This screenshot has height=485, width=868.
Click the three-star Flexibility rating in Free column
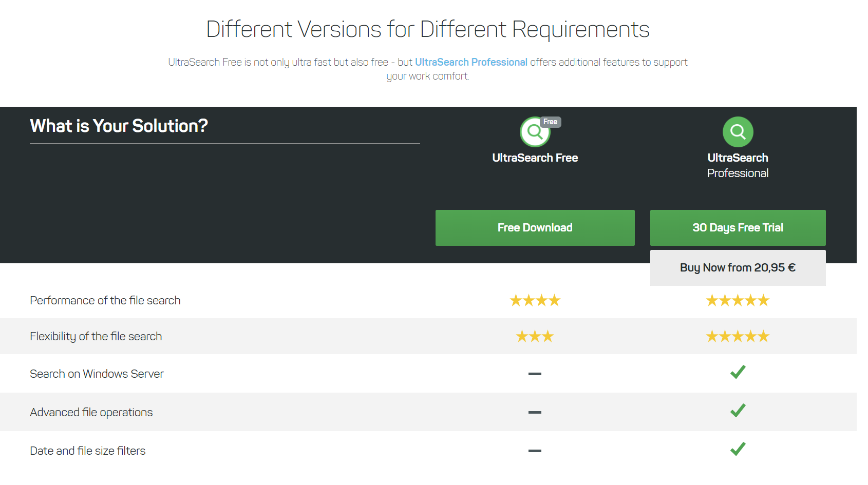(x=535, y=336)
